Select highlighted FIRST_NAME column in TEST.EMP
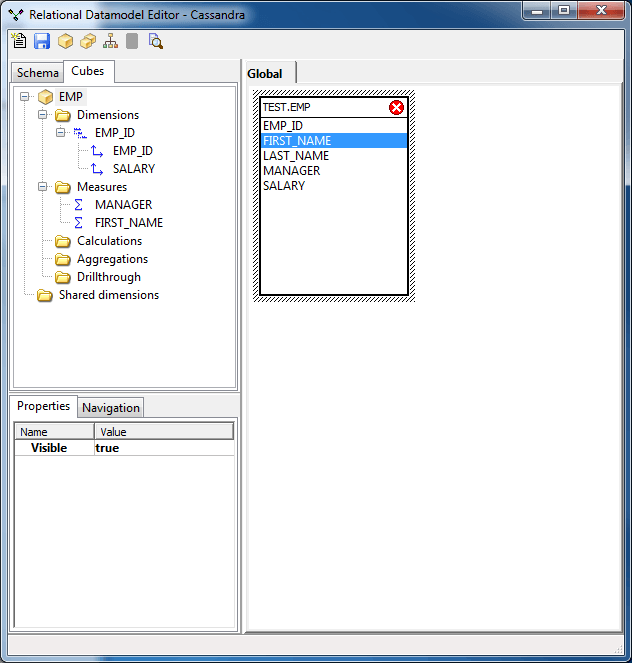Image resolution: width=632 pixels, height=663 pixels. pos(334,141)
